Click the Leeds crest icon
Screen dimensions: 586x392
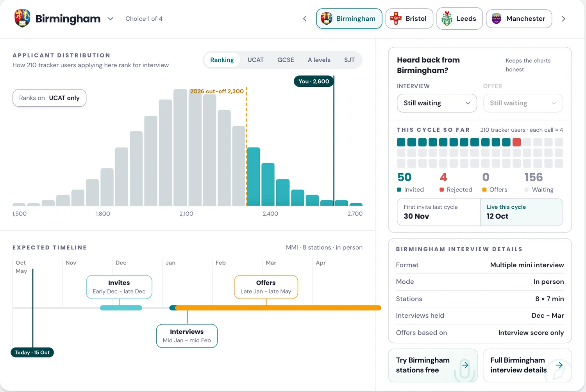click(447, 18)
